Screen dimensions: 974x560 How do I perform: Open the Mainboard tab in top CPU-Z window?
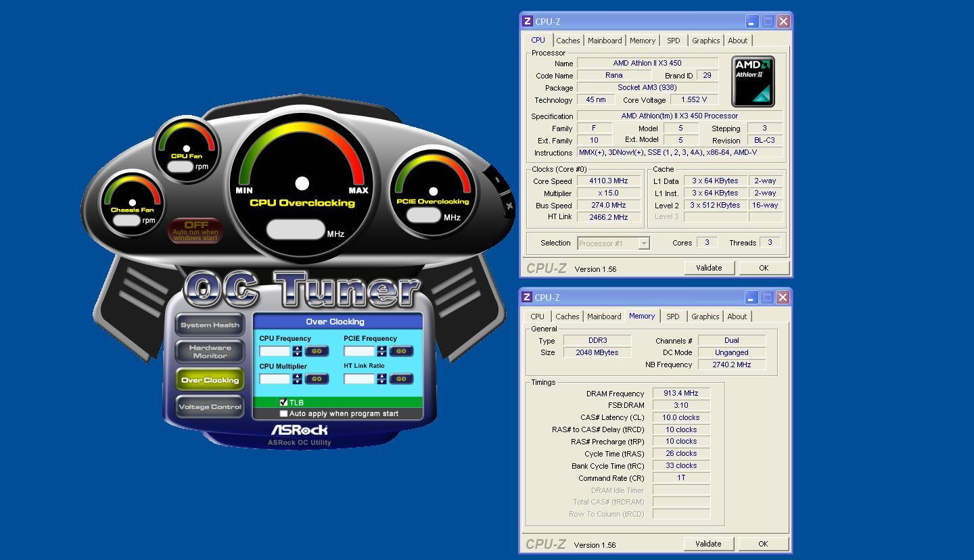click(605, 41)
